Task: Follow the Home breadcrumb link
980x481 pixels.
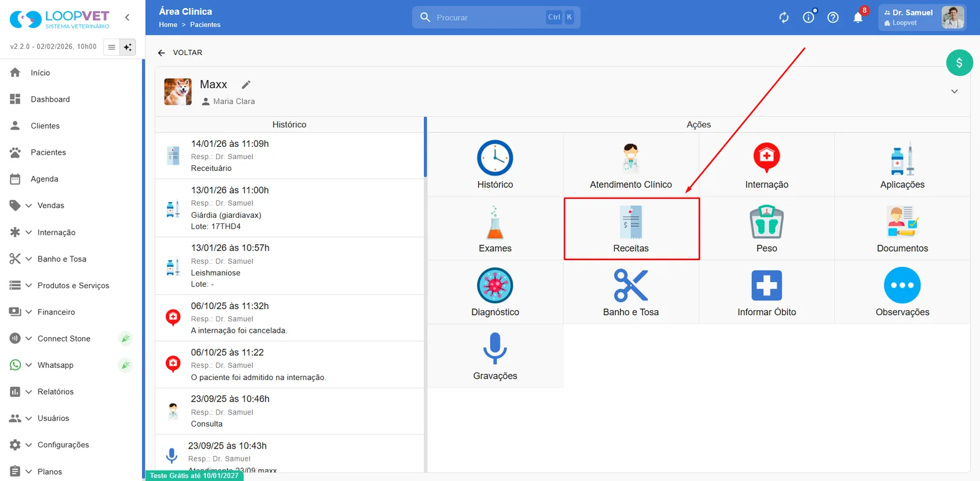Action: (x=168, y=25)
